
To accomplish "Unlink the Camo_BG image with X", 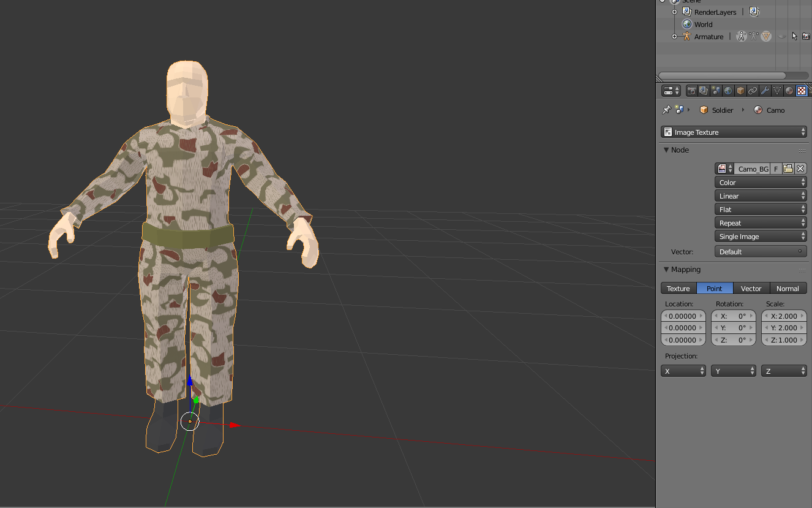I will pyautogui.click(x=800, y=169).
